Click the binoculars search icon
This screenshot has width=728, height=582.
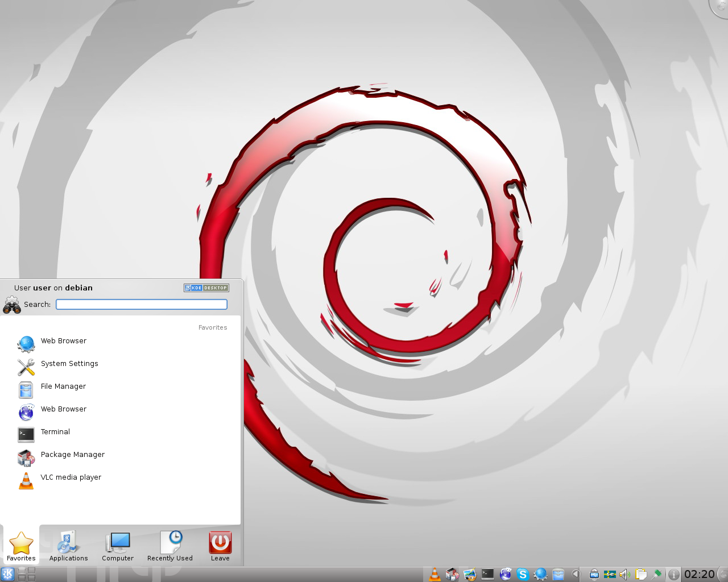pos(12,305)
